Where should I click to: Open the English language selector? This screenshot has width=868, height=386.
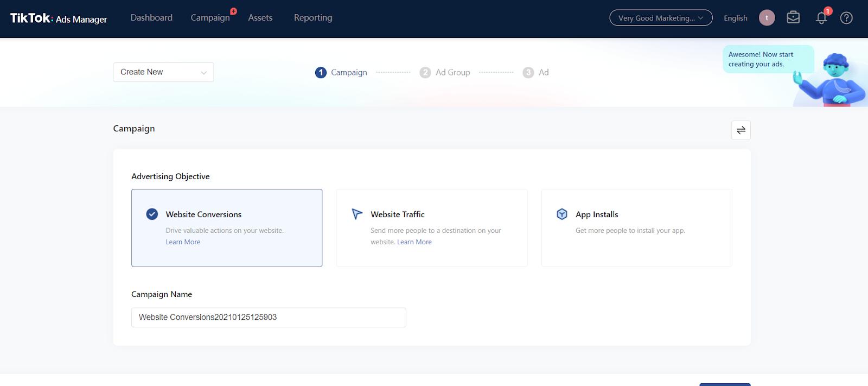click(735, 18)
